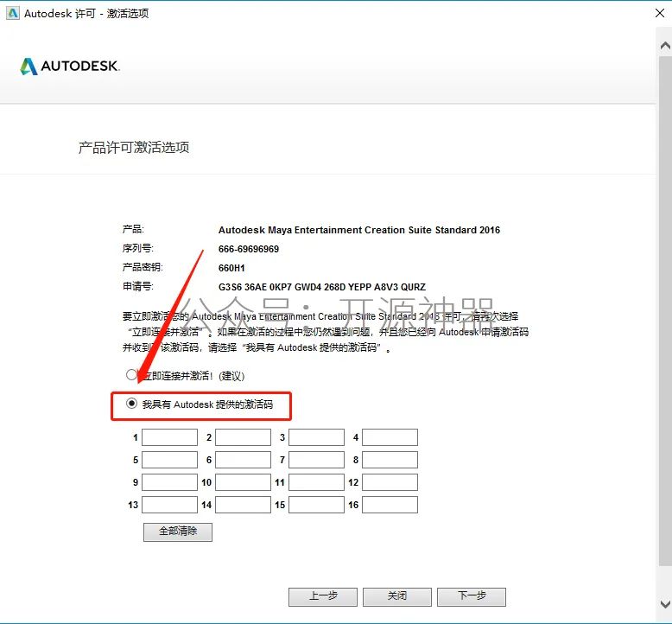Click activation code field 9
This screenshot has height=624, width=672.
(x=169, y=482)
